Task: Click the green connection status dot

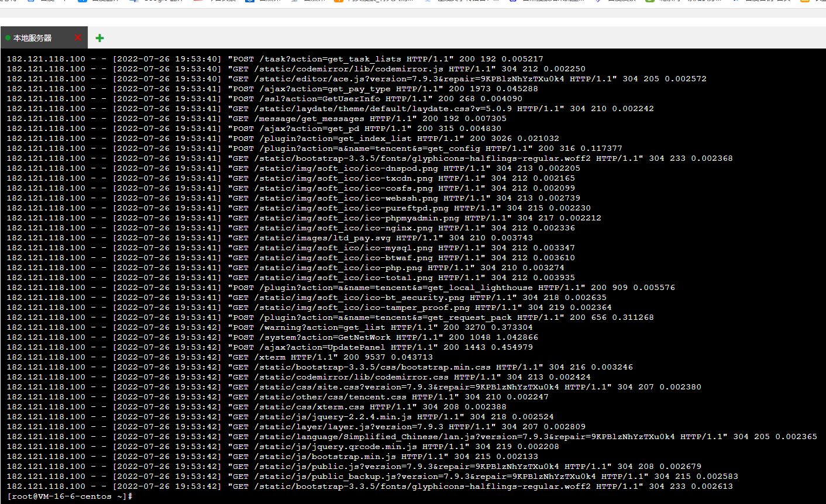Action: click(8, 38)
